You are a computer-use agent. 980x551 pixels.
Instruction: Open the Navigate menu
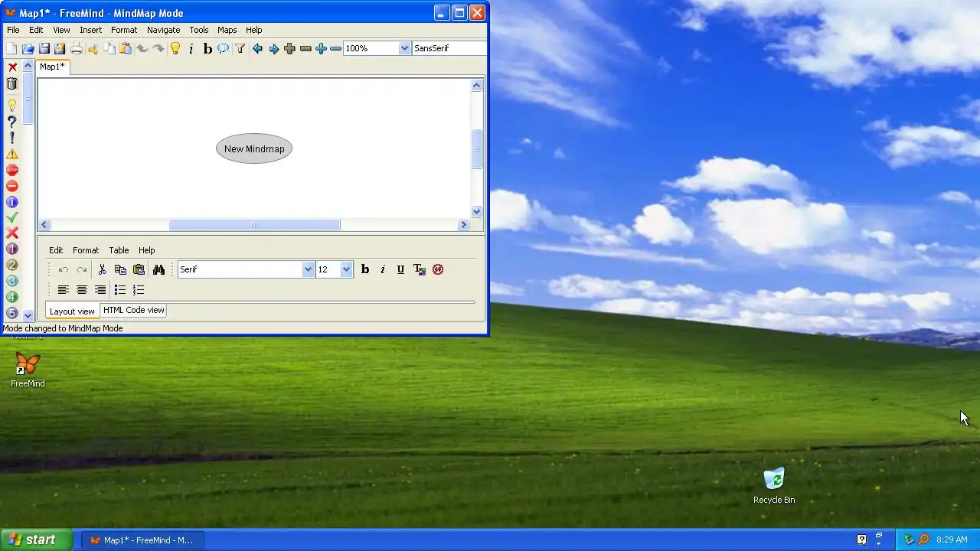tap(164, 30)
